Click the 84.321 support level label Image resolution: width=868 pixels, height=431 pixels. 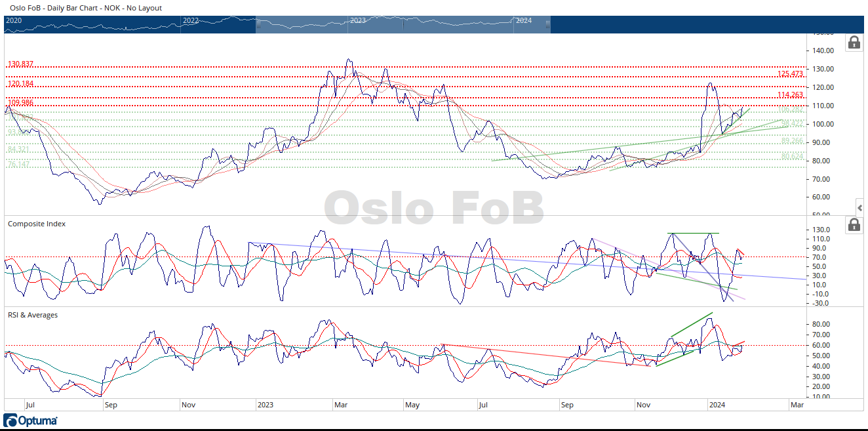18,150
